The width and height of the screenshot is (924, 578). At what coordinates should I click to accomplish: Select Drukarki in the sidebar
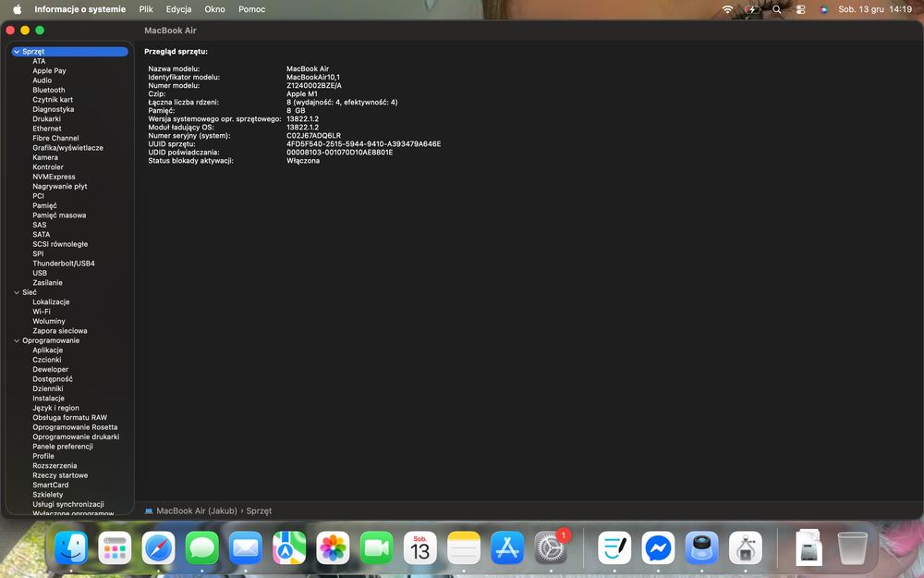pos(46,119)
